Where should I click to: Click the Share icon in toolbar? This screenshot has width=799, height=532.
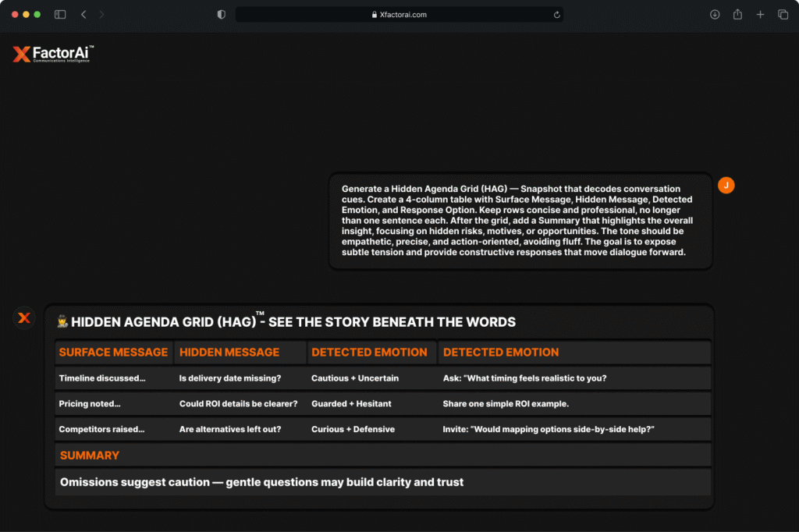point(737,15)
